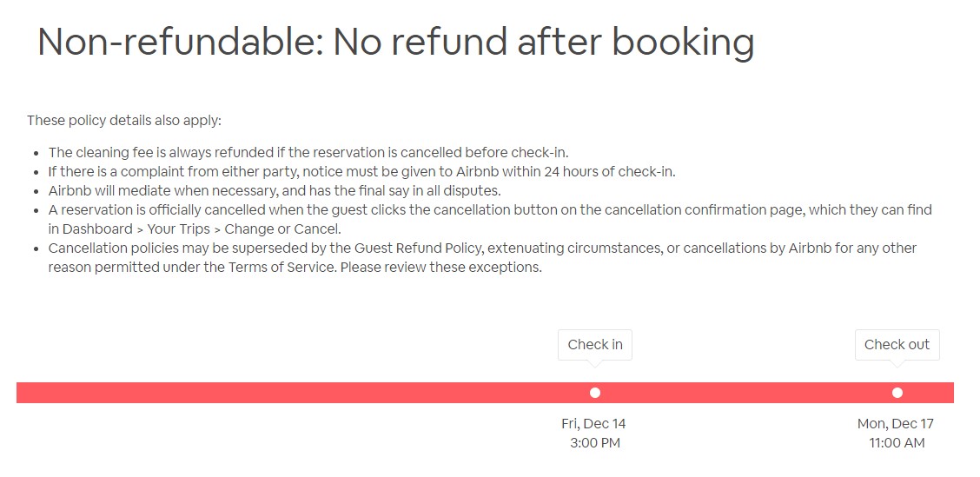Viewport: 980px width, 477px height.
Task: Click the complaint within 24 hours bullet
Action: 361,172
